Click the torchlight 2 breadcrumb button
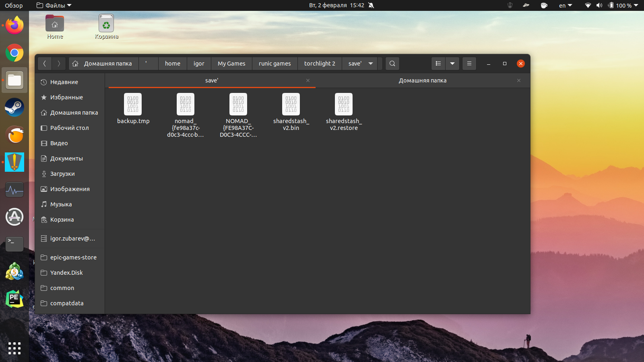This screenshot has width=644, height=362. (x=319, y=63)
